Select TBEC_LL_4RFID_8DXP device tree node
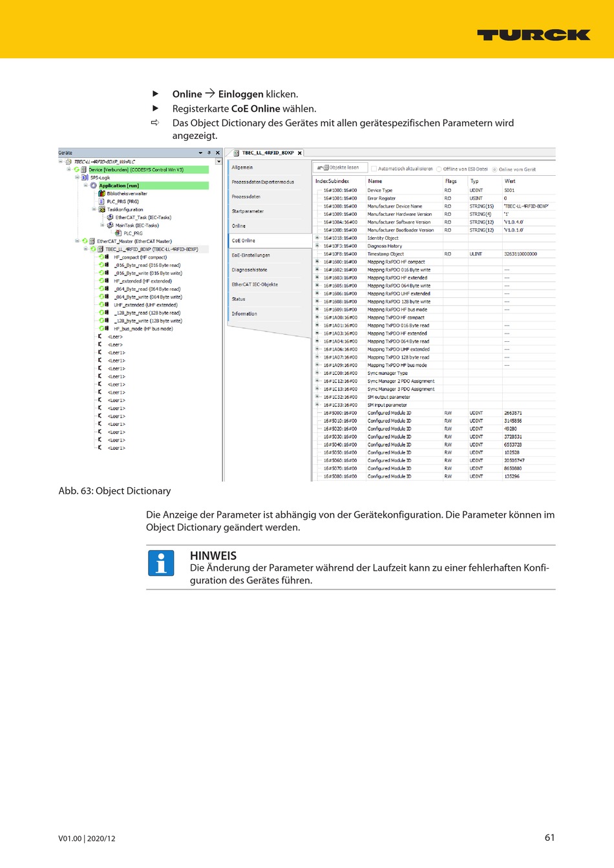Image resolution: width=614 pixels, height=868 pixels. 151,249
